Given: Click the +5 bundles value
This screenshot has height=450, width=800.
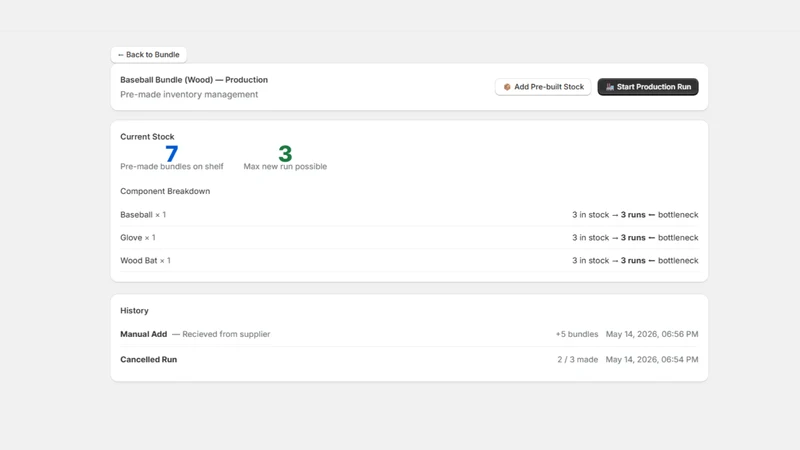Looking at the screenshot, I should pos(577,334).
